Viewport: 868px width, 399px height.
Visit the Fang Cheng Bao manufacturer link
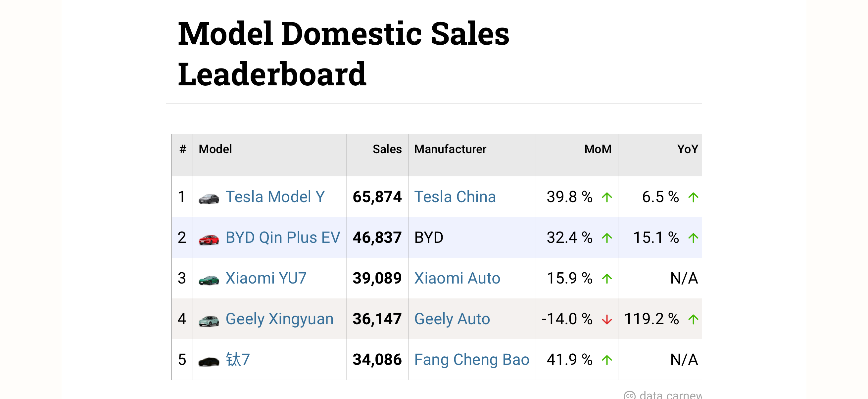(471, 360)
